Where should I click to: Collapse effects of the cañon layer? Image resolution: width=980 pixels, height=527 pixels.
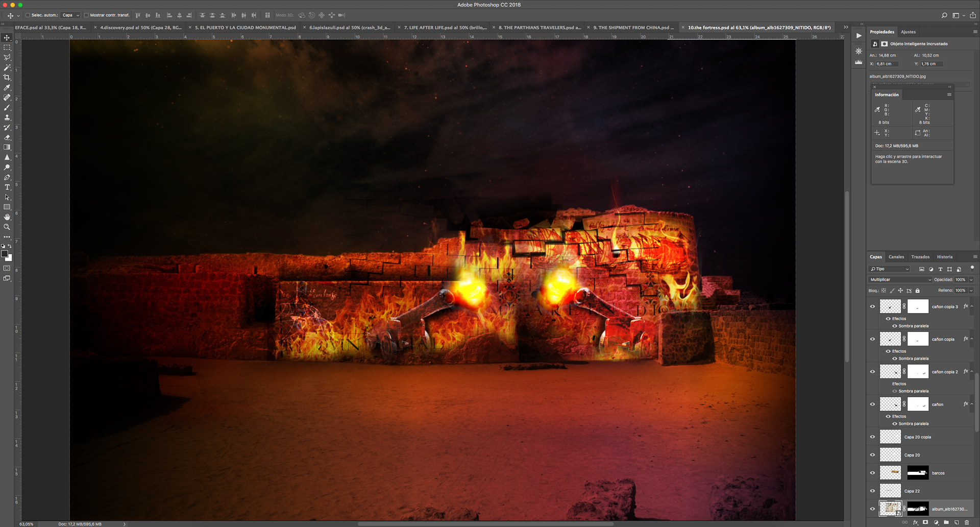(x=972, y=404)
